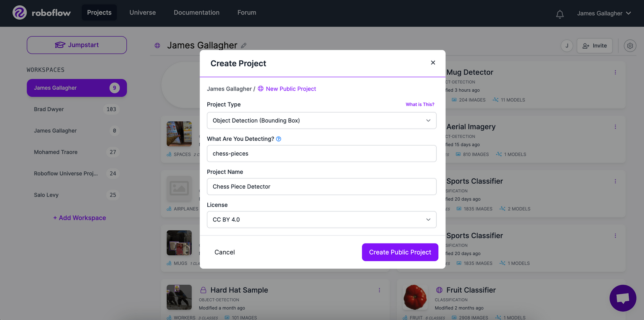This screenshot has height=320, width=644.
Task: Go to Documentation in navbar
Action: (196, 12)
